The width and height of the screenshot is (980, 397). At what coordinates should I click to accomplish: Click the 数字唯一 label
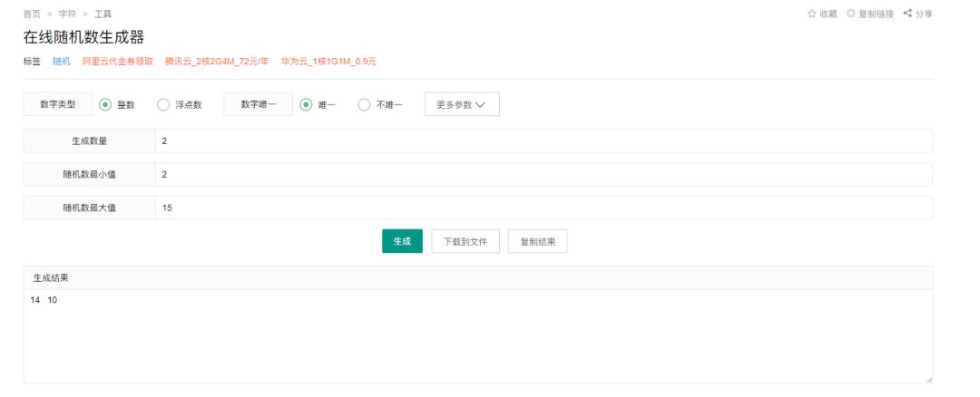click(x=258, y=105)
